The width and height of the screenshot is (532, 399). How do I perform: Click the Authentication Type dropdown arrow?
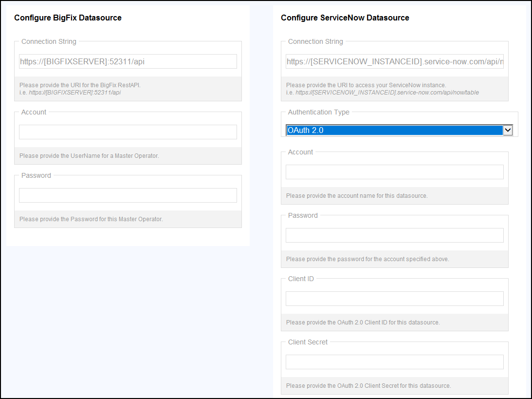[x=508, y=130]
